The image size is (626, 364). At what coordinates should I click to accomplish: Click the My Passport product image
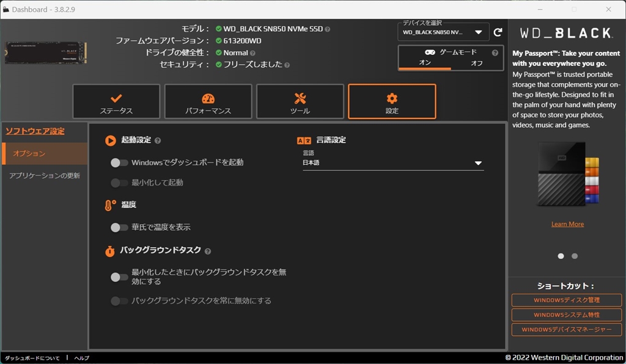(x=568, y=174)
